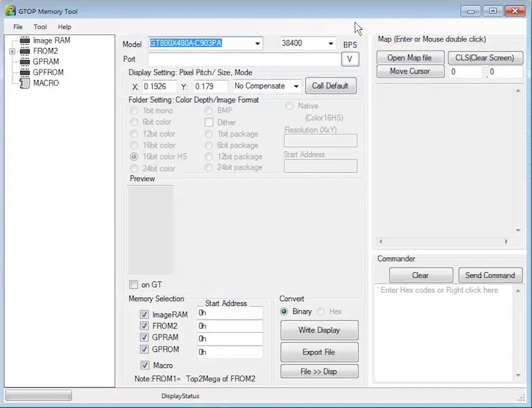The height and width of the screenshot is (408, 532).
Task: Uncheck the ImageRAM memory checkbox
Action: point(144,314)
